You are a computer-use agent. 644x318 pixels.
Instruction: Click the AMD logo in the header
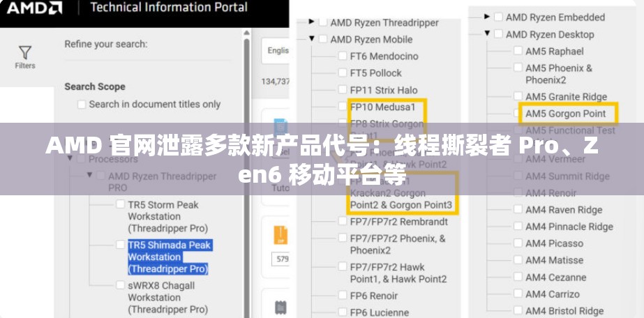click(x=34, y=8)
